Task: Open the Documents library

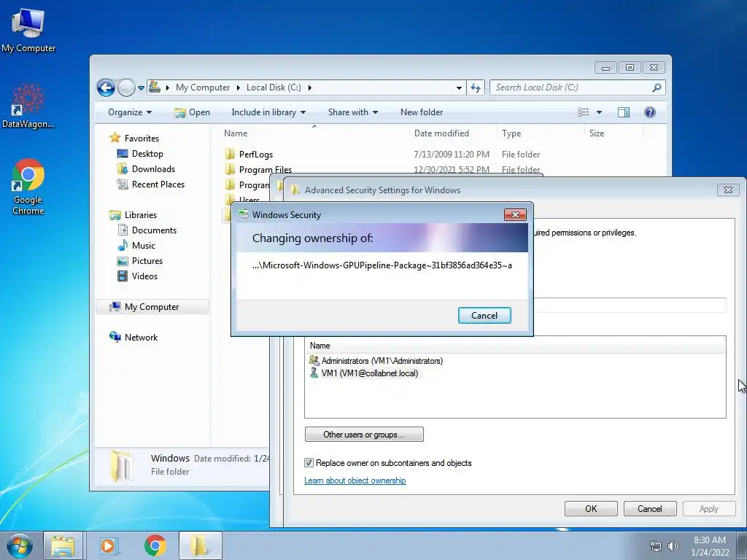Action: [154, 230]
